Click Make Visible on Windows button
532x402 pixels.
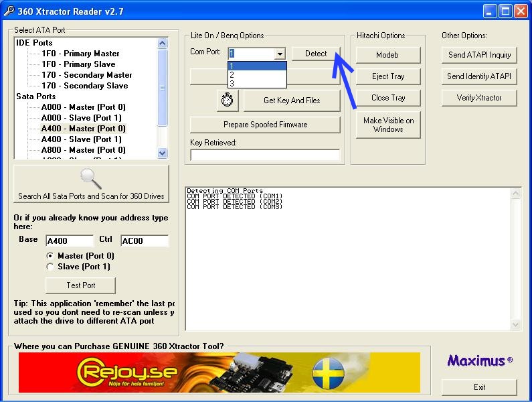pos(388,125)
